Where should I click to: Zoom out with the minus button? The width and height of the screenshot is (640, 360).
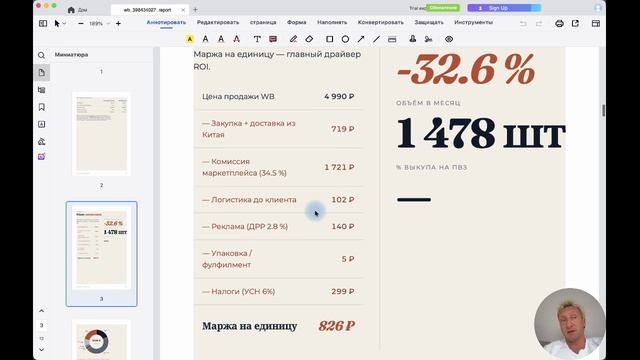click(81, 24)
